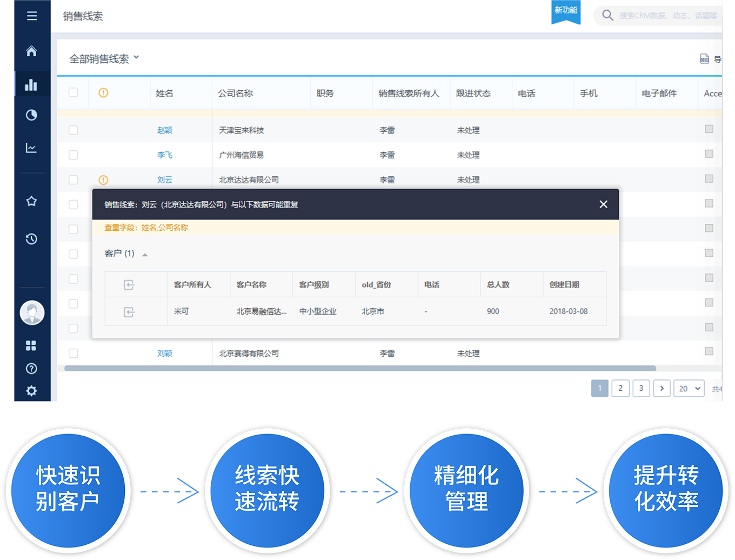Open the settings gear icon in the sidebar
Screen dimensions: 735x560
point(31,390)
